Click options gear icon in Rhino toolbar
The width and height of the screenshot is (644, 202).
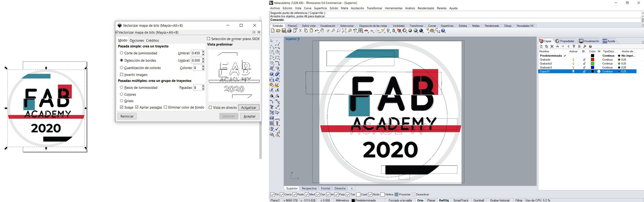(432, 31)
